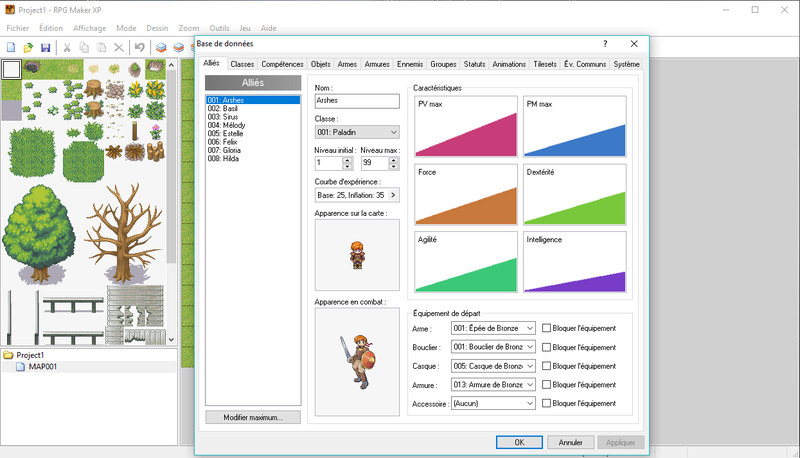Click the Delete X icon in the toolbar

119,47
